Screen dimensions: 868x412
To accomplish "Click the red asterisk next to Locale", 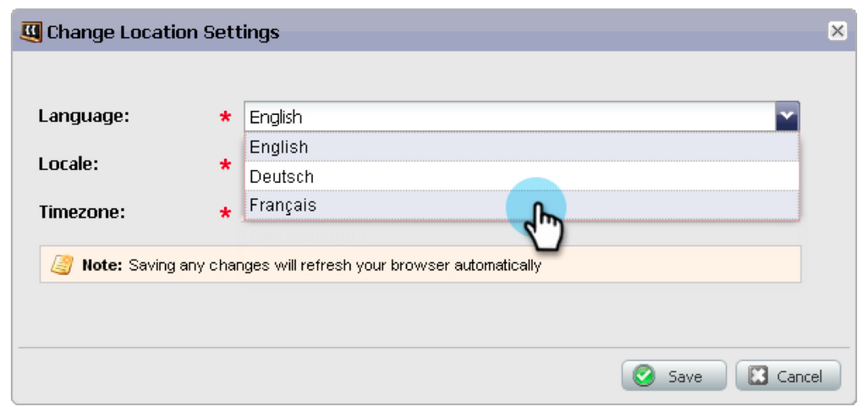I will [x=225, y=166].
